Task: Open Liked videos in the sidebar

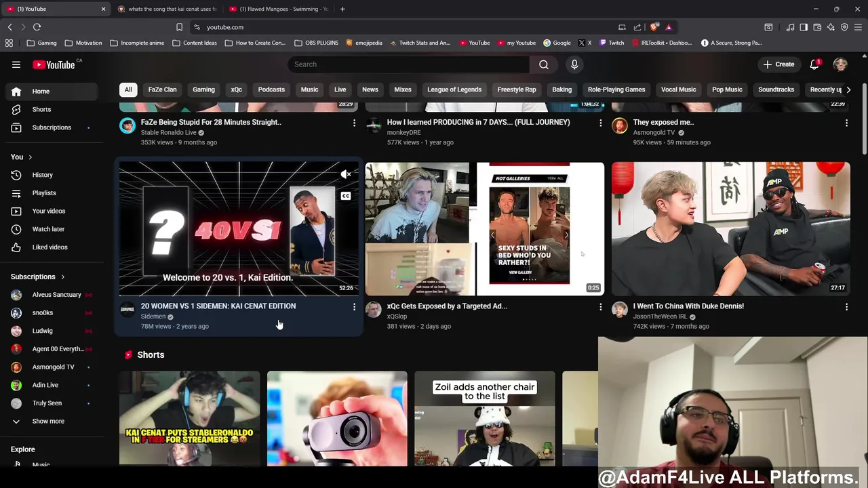Action: coord(50,247)
